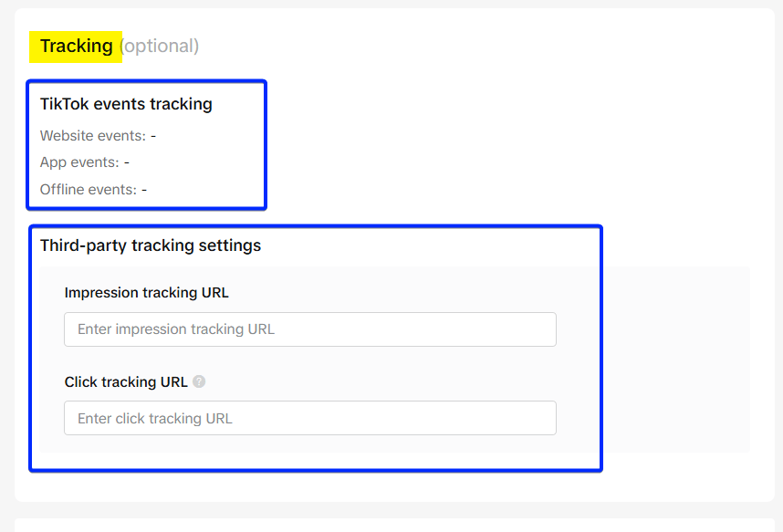This screenshot has width=783, height=532.
Task: Click the App events label
Action: (79, 162)
